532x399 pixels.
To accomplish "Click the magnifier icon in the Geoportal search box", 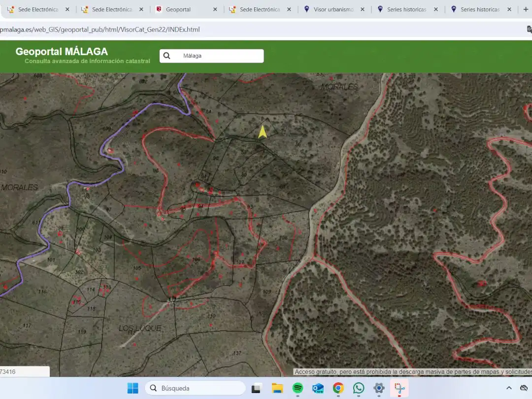I will (x=166, y=56).
